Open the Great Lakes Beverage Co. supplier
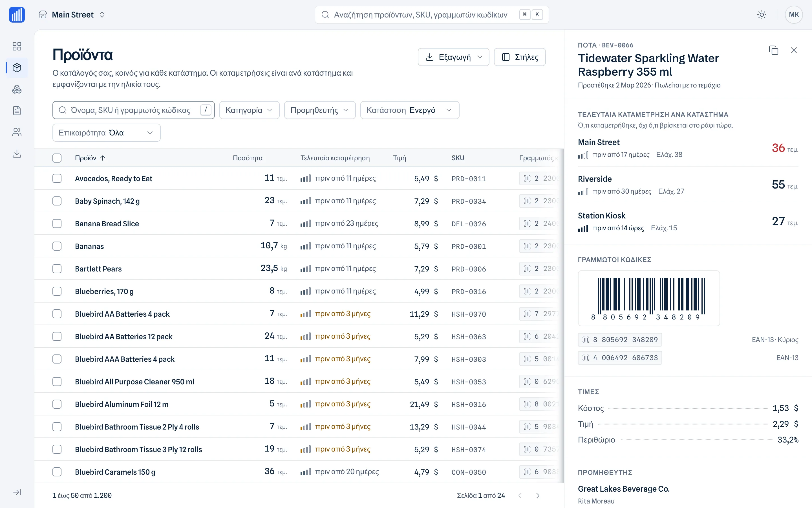 point(623,489)
